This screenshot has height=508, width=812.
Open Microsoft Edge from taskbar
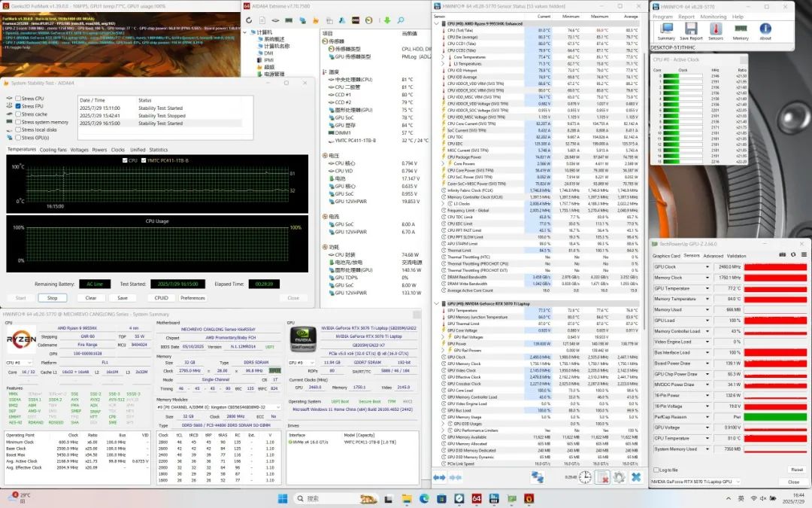coord(424,499)
